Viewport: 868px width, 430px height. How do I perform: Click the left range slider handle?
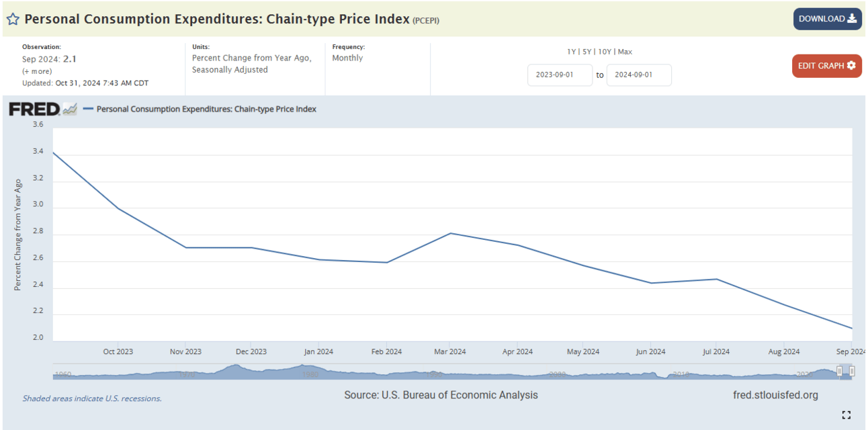pos(839,371)
